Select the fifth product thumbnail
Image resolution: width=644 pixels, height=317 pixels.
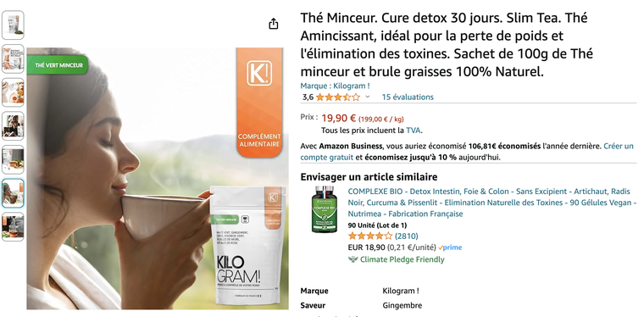pos(14,159)
